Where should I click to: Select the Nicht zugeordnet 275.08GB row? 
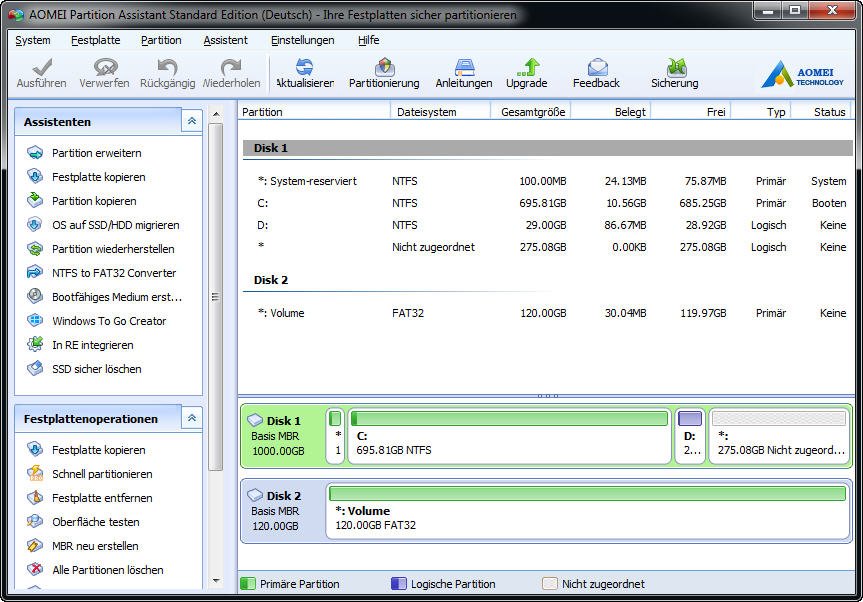(x=548, y=247)
